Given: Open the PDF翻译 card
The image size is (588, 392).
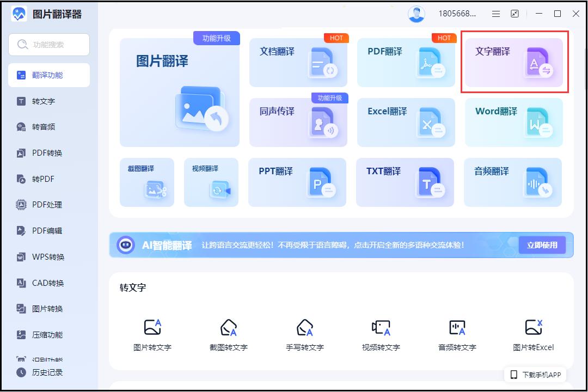Looking at the screenshot, I should [406, 62].
